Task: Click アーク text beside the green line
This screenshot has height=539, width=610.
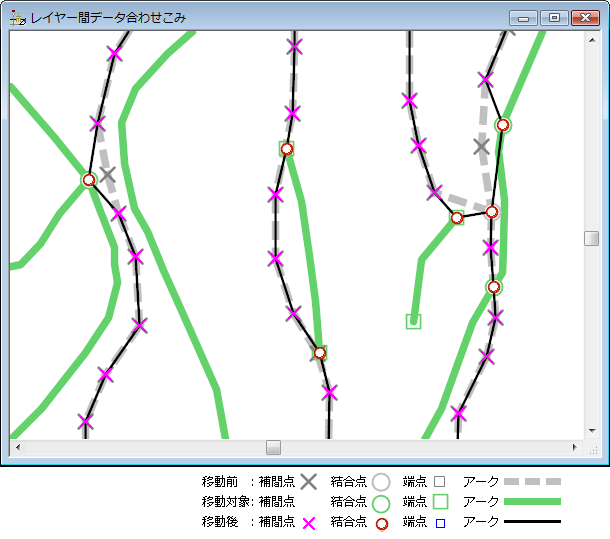Action: (x=481, y=502)
